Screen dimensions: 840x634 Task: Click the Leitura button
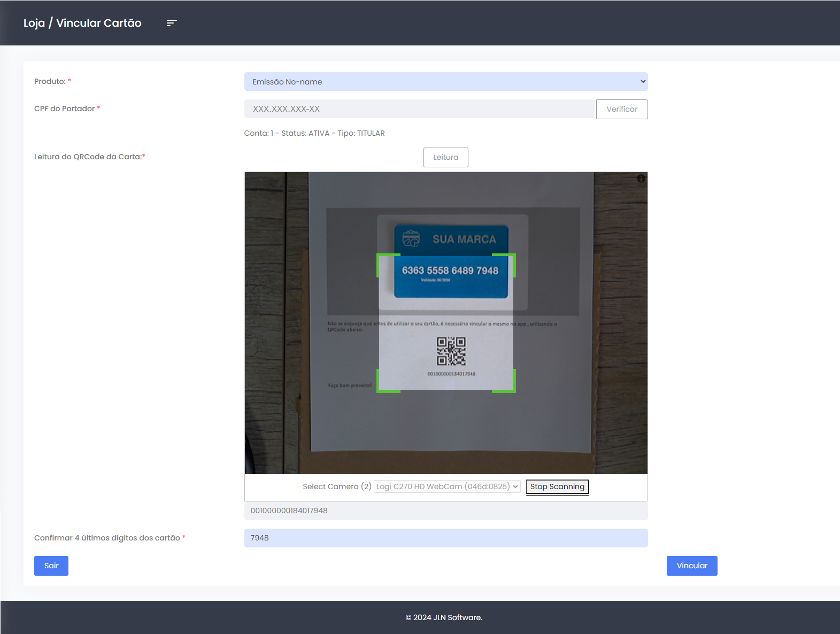[445, 157]
